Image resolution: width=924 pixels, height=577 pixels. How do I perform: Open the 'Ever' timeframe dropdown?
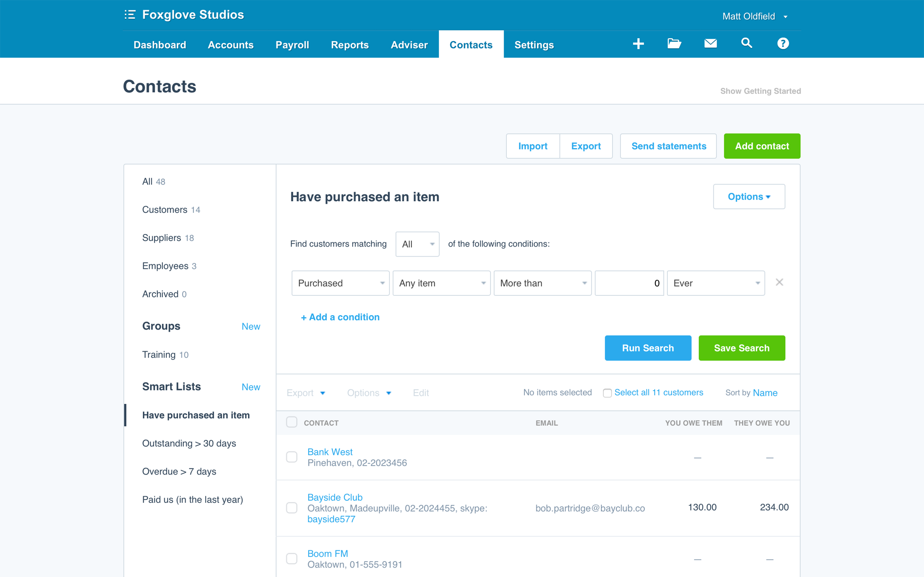click(715, 283)
